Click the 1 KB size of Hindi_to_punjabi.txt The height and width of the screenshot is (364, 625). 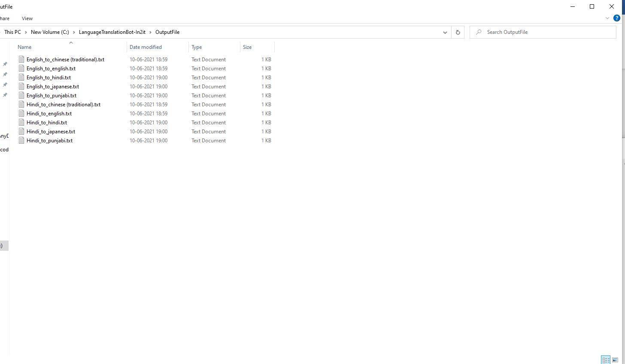pos(266,141)
